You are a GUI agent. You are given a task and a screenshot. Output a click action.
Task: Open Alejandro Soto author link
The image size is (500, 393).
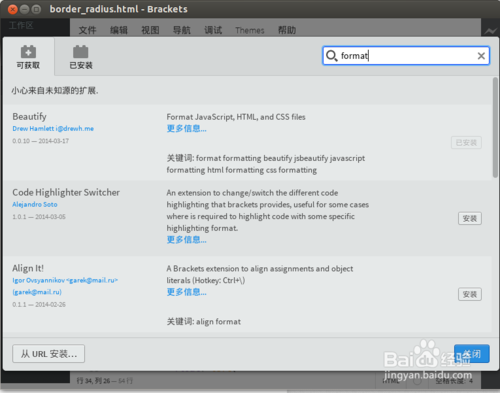[35, 204]
